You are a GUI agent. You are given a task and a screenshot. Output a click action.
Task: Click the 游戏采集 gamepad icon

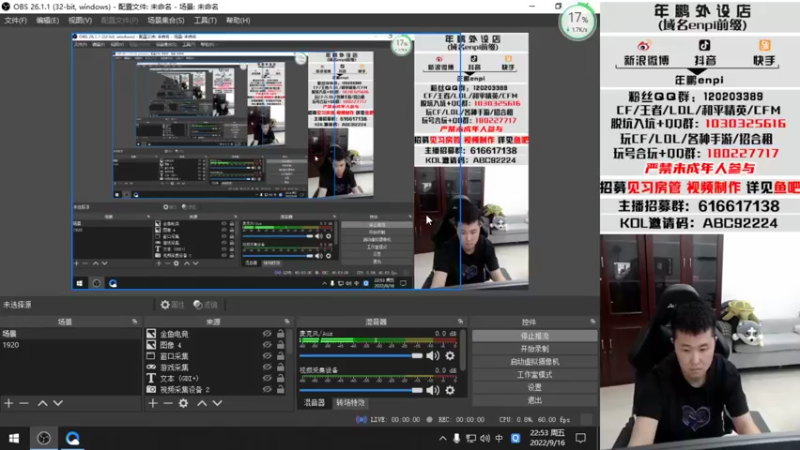[151, 367]
